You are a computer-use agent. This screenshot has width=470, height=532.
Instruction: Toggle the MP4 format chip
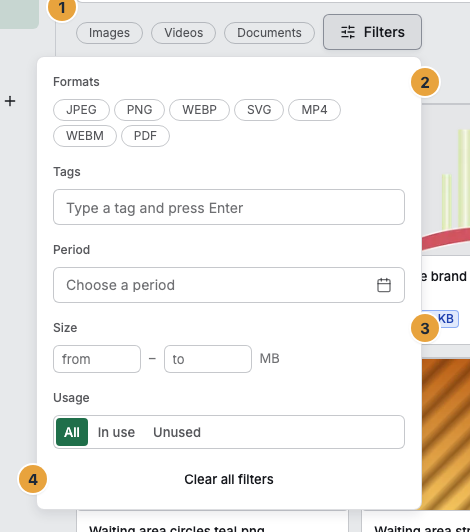click(314, 110)
